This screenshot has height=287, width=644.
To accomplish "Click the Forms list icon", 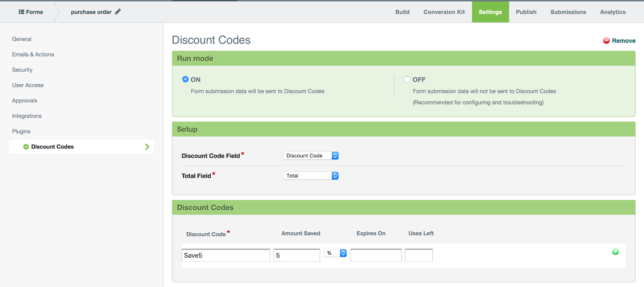I will point(21,12).
